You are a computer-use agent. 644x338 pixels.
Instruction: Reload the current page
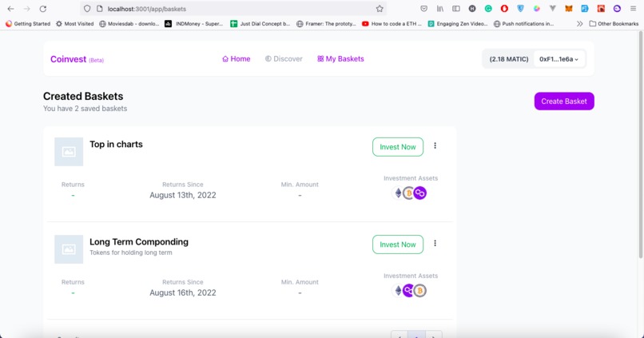pyautogui.click(x=42, y=9)
